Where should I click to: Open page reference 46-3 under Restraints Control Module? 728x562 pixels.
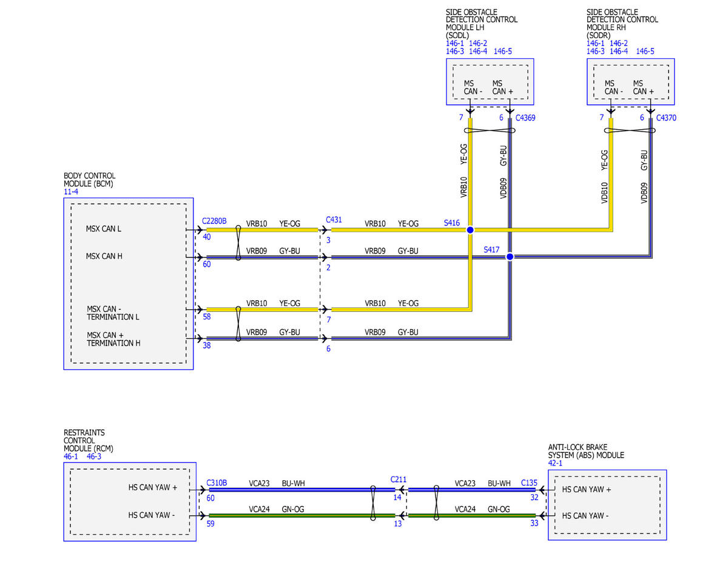94,457
